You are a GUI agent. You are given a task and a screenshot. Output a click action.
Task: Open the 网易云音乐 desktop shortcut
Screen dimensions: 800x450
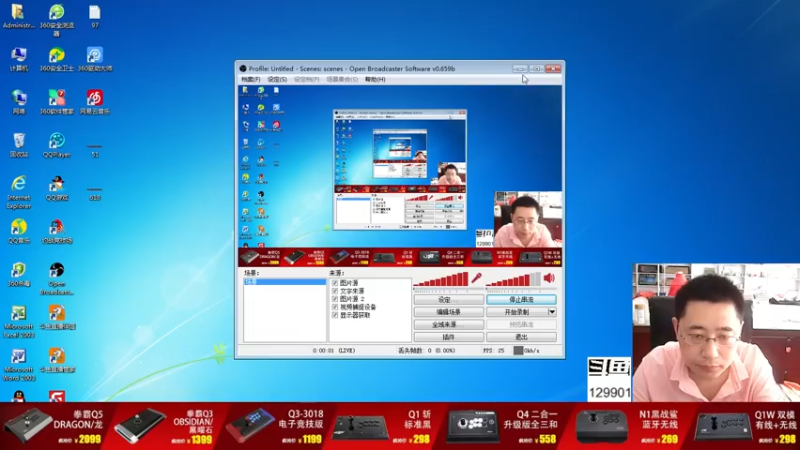coord(95,102)
